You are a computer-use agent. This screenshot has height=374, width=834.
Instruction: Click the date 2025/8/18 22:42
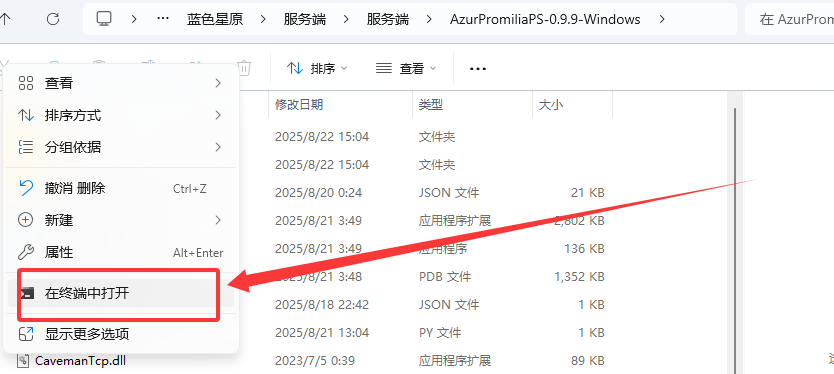tap(322, 305)
